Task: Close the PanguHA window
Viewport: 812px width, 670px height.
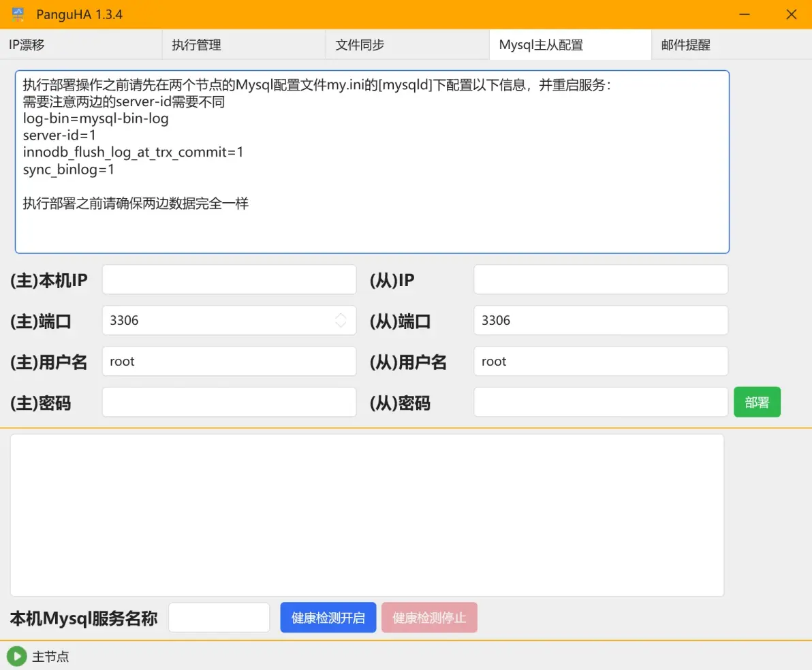Action: tap(792, 14)
